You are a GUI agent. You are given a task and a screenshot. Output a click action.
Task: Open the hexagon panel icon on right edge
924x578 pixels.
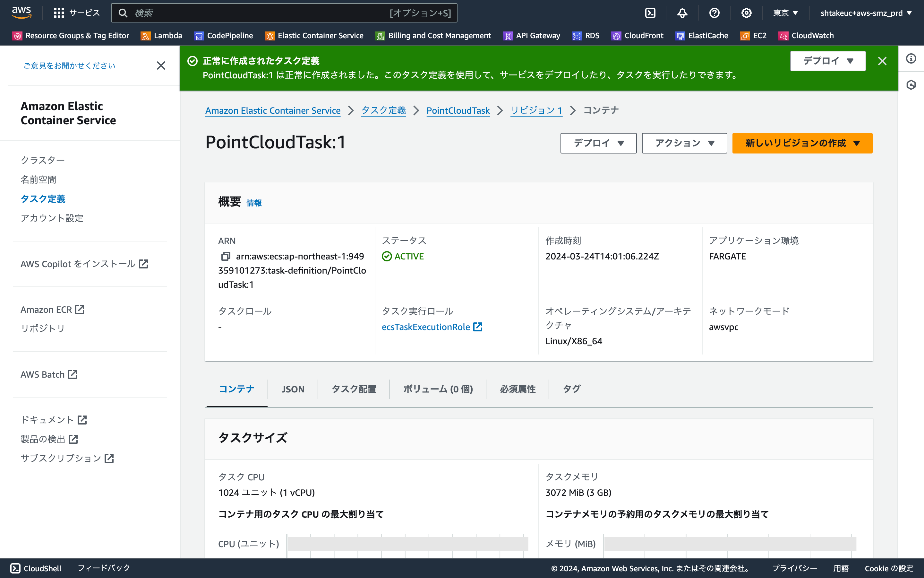click(x=911, y=84)
